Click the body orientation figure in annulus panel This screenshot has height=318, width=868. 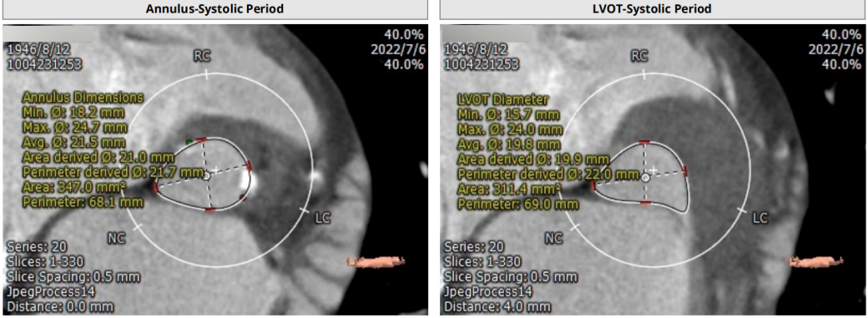click(x=376, y=260)
